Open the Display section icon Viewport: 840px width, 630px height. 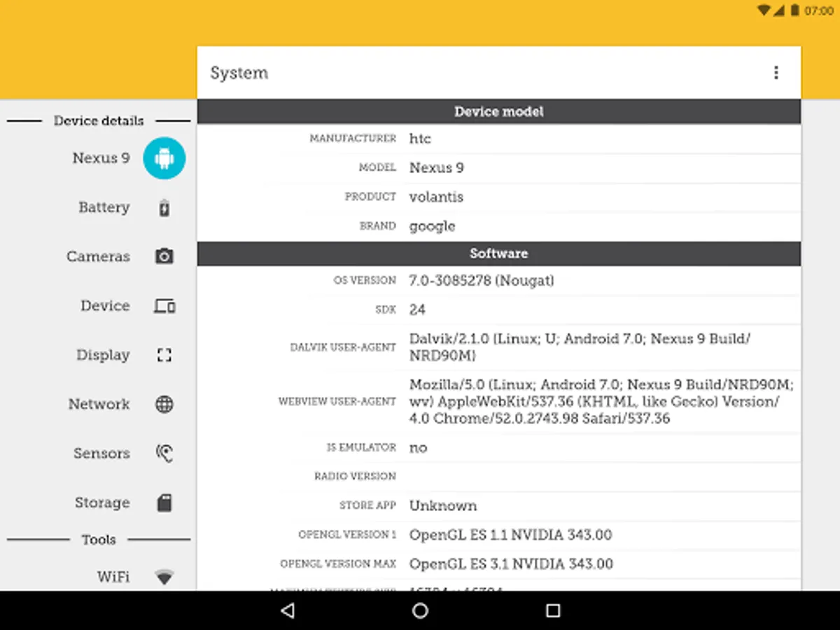pyautogui.click(x=164, y=355)
